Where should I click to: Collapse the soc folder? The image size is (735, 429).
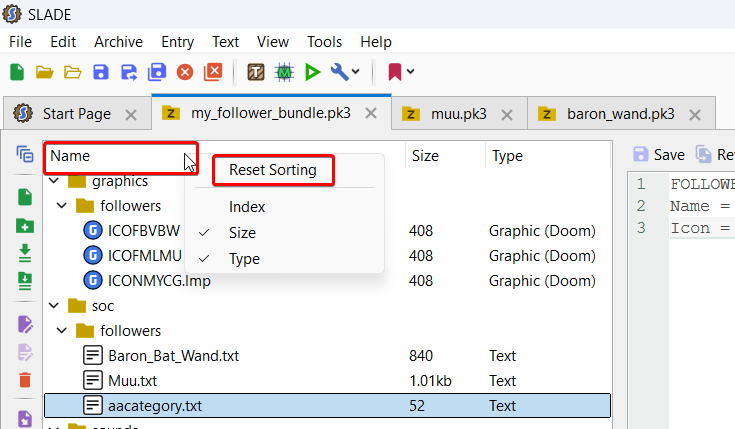(x=54, y=306)
